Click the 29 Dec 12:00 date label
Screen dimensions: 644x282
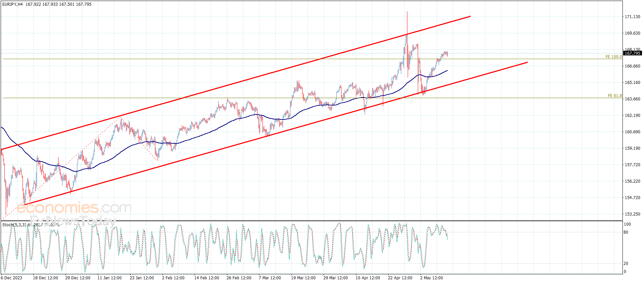[78, 278]
